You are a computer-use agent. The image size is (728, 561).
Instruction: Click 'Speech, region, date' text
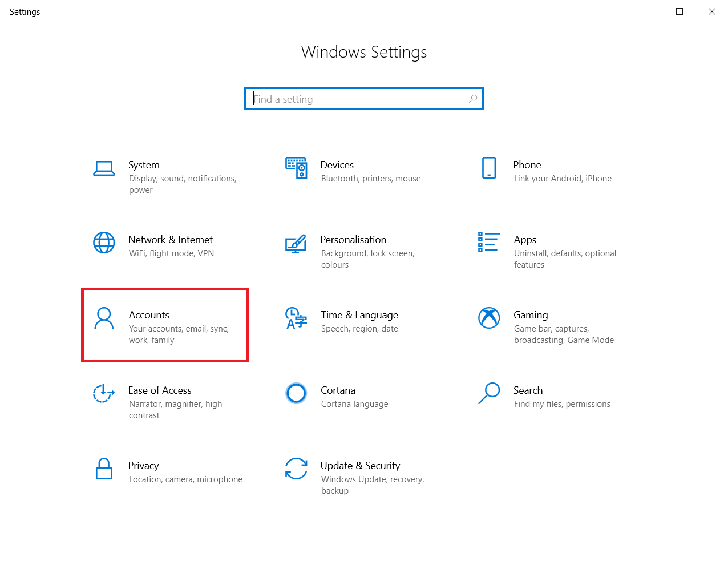pos(359,329)
